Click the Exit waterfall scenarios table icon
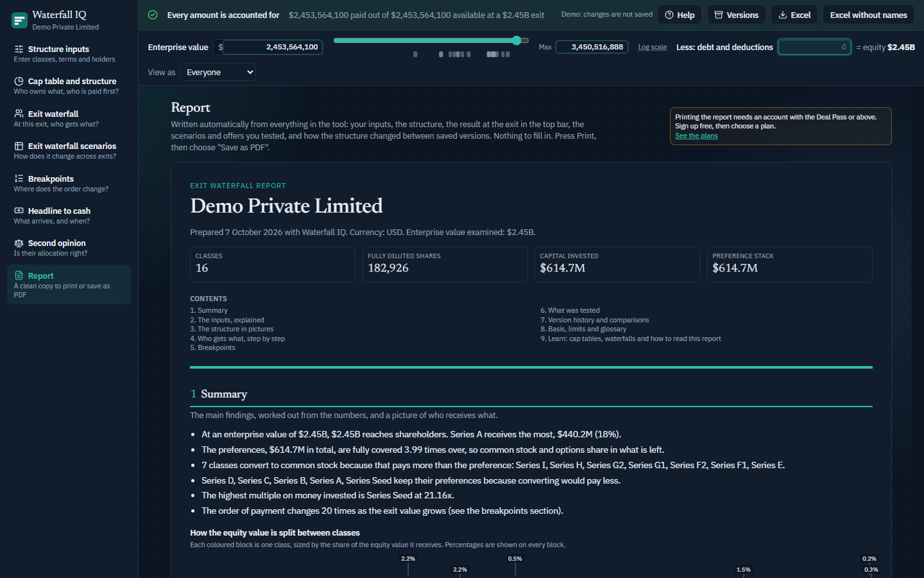 (x=19, y=146)
